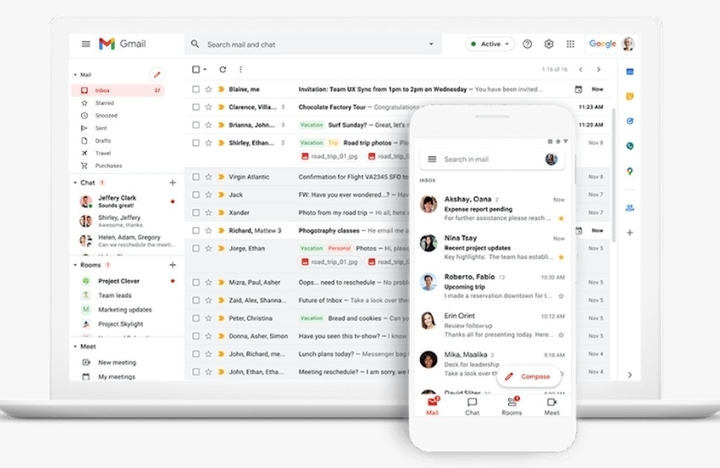Open the Google apps grid icon

pyautogui.click(x=570, y=44)
